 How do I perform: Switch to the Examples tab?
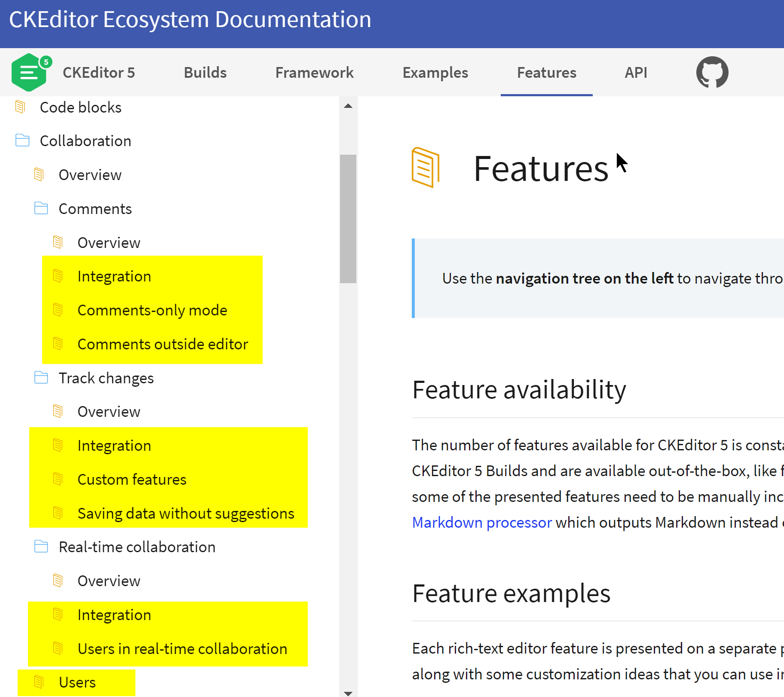[435, 73]
